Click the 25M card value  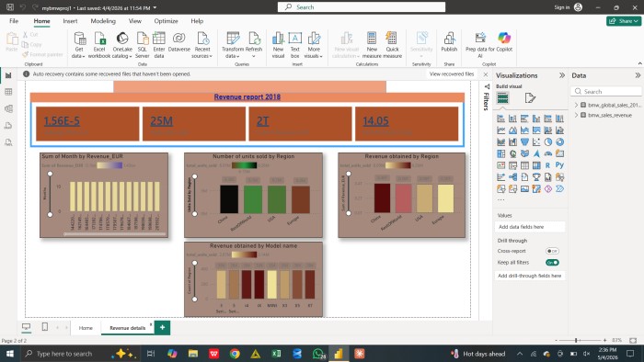tap(161, 121)
